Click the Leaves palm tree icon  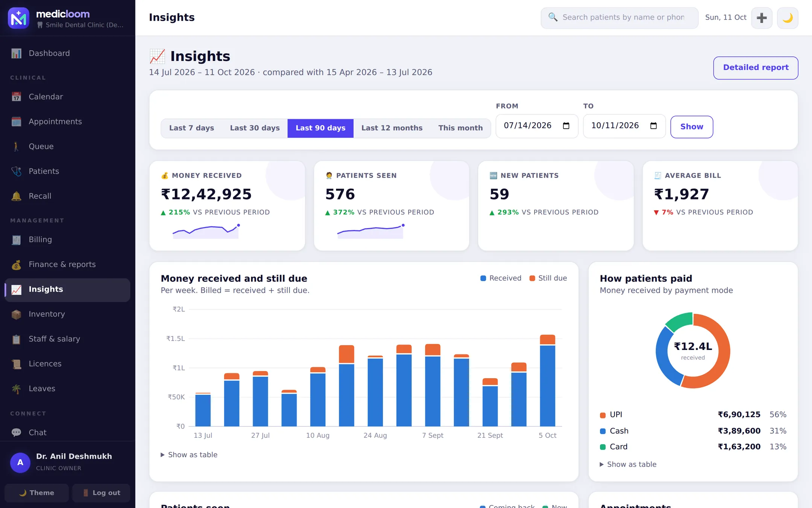tap(16, 389)
